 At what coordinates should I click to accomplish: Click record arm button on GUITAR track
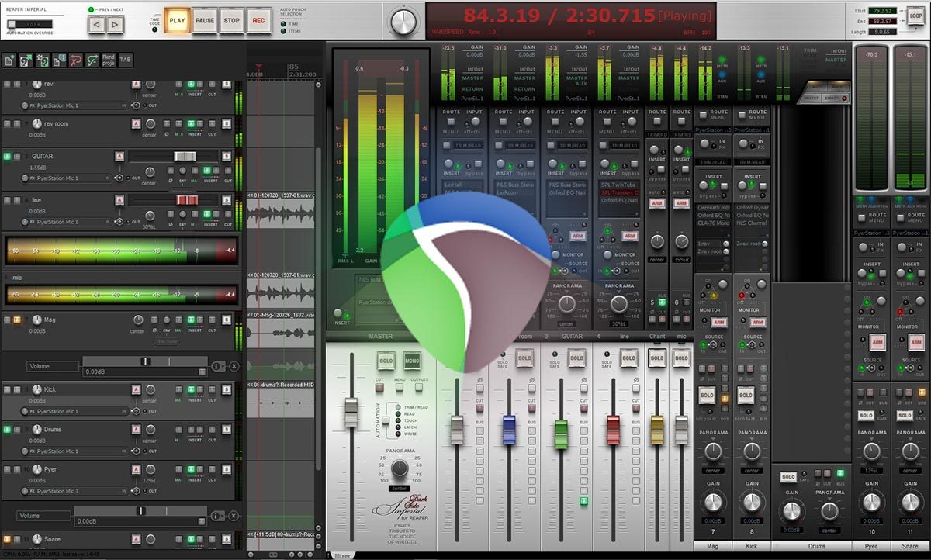(x=119, y=156)
